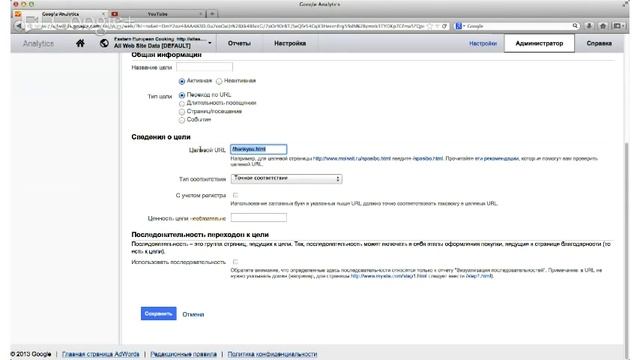
Task: Click the Ценность цели input field
Action: coord(258,218)
